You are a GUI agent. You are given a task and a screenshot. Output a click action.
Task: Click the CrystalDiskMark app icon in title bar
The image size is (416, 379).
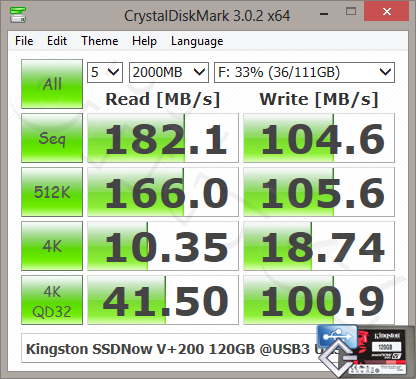[x=18, y=15]
